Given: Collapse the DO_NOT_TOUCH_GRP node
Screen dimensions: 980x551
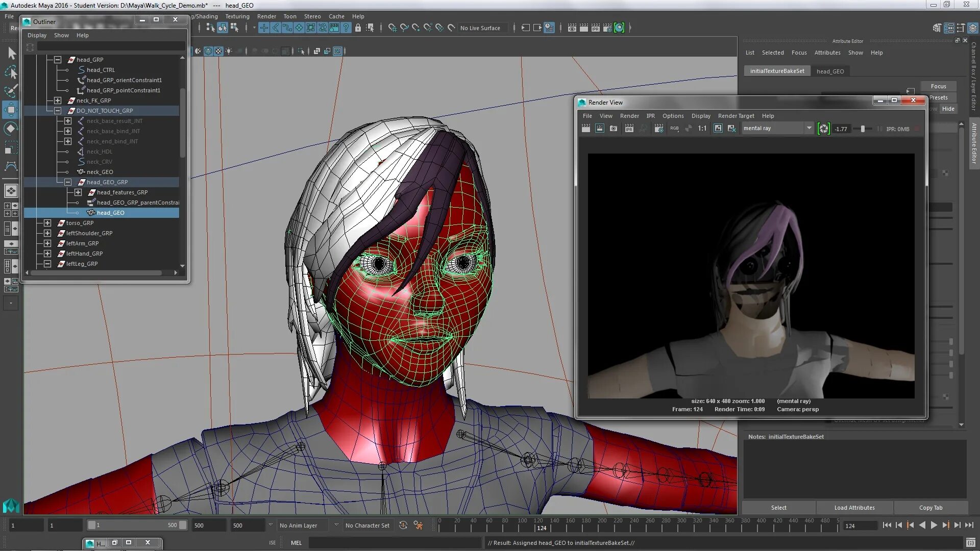Looking at the screenshot, I should coord(58,111).
